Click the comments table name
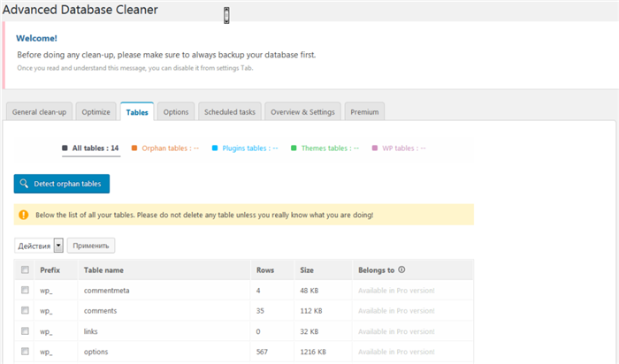 pos(100,311)
